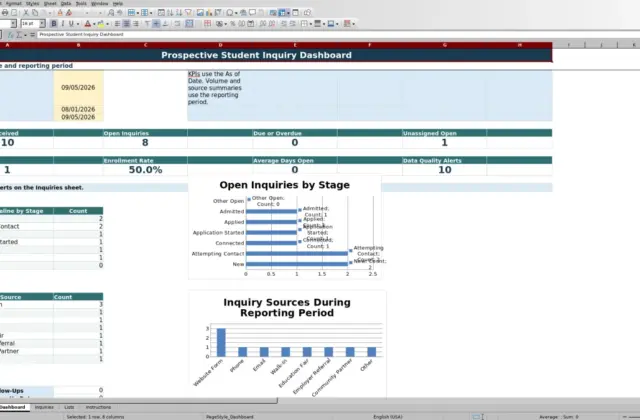The height and width of the screenshot is (420, 640).
Task: Open the background color dropdown arrow
Action: pos(107,24)
